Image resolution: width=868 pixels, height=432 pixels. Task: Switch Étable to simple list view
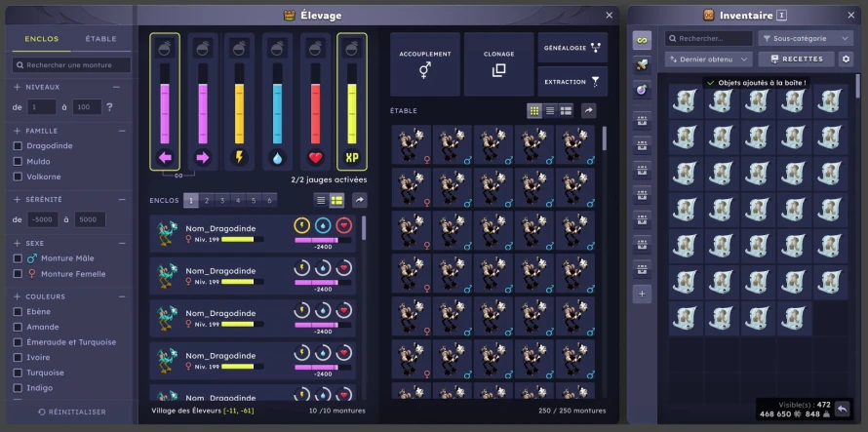click(550, 111)
